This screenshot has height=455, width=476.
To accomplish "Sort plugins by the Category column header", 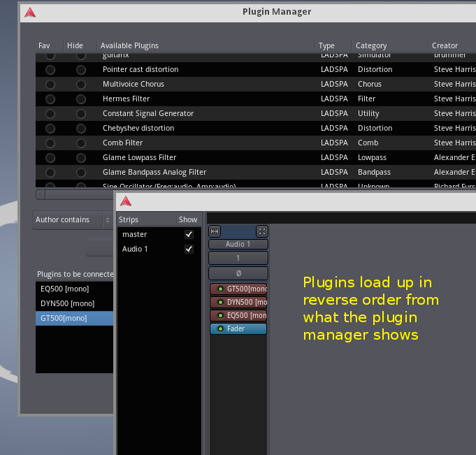I will (x=371, y=45).
